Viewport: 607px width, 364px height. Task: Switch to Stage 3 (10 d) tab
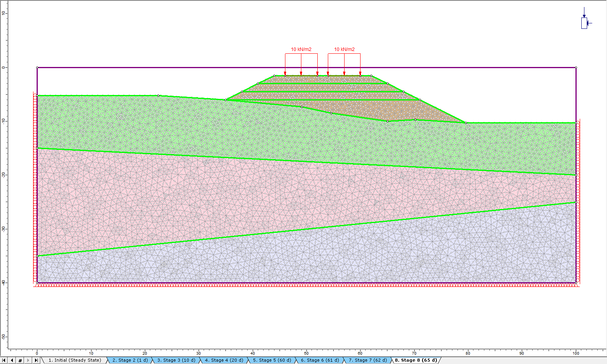pyautogui.click(x=176, y=360)
